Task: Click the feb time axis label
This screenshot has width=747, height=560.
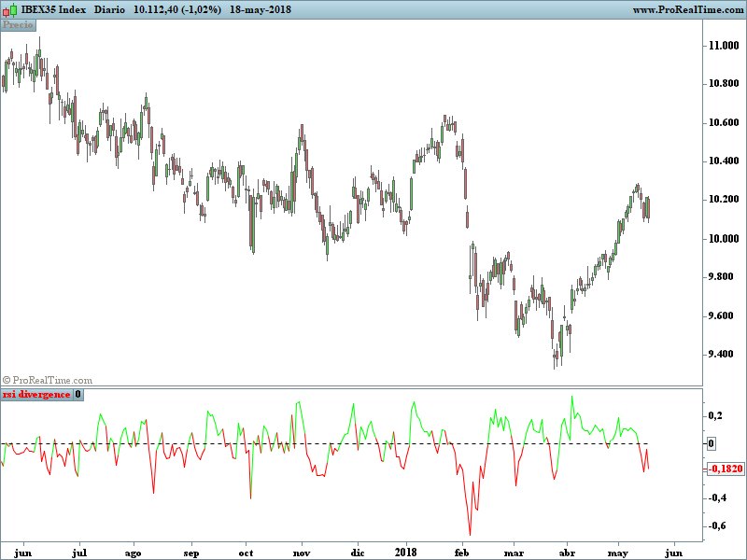Action: [461, 553]
